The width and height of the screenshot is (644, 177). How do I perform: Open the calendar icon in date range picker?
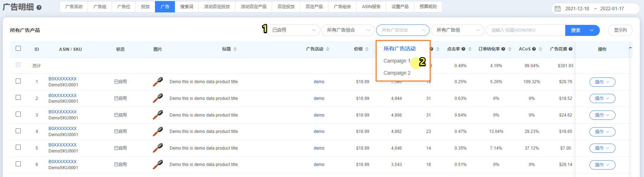[558, 9]
